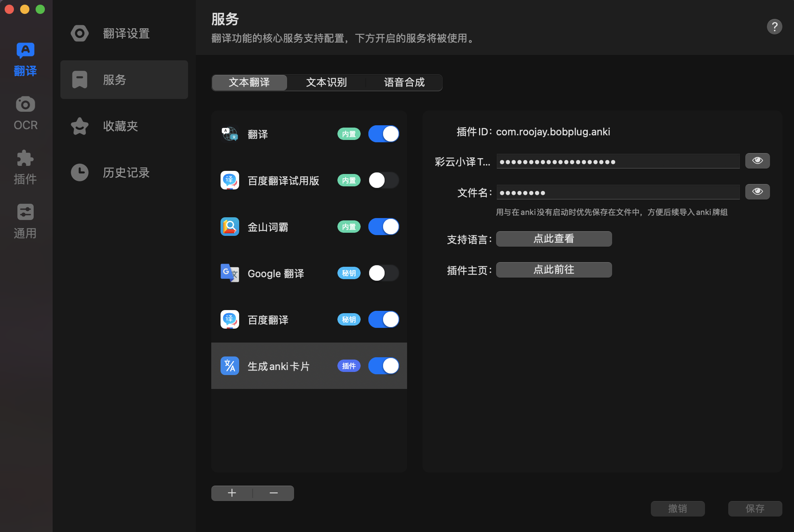Open the 通用 general settings section
Image resolution: width=794 pixels, height=532 pixels.
(x=25, y=220)
